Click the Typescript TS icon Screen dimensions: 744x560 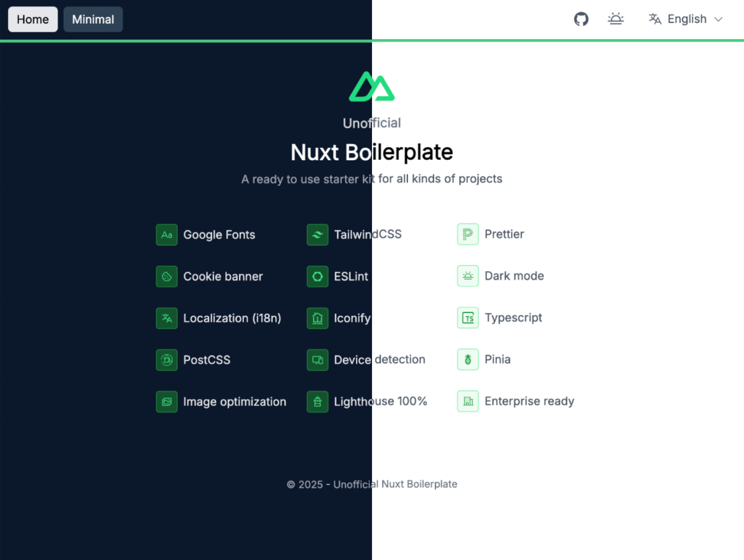click(x=468, y=318)
